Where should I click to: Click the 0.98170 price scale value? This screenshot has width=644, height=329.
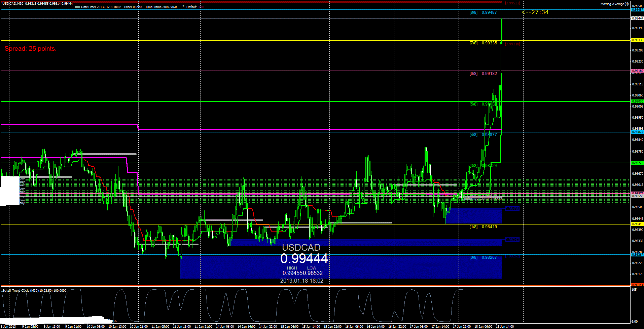tap(638, 274)
